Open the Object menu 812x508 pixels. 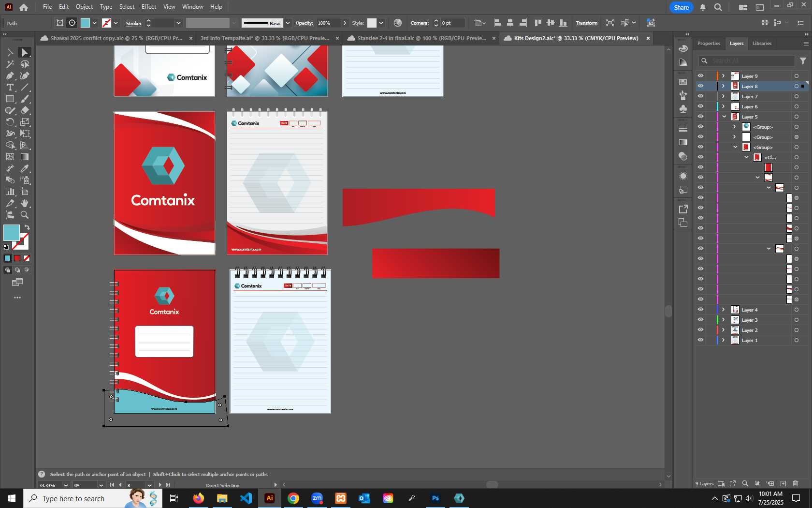coord(84,7)
